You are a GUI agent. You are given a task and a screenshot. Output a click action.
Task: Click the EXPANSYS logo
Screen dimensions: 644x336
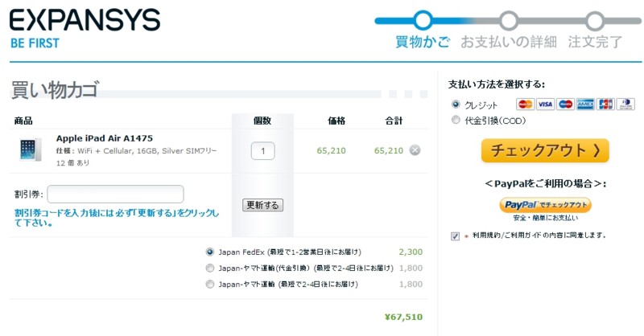[x=85, y=21]
